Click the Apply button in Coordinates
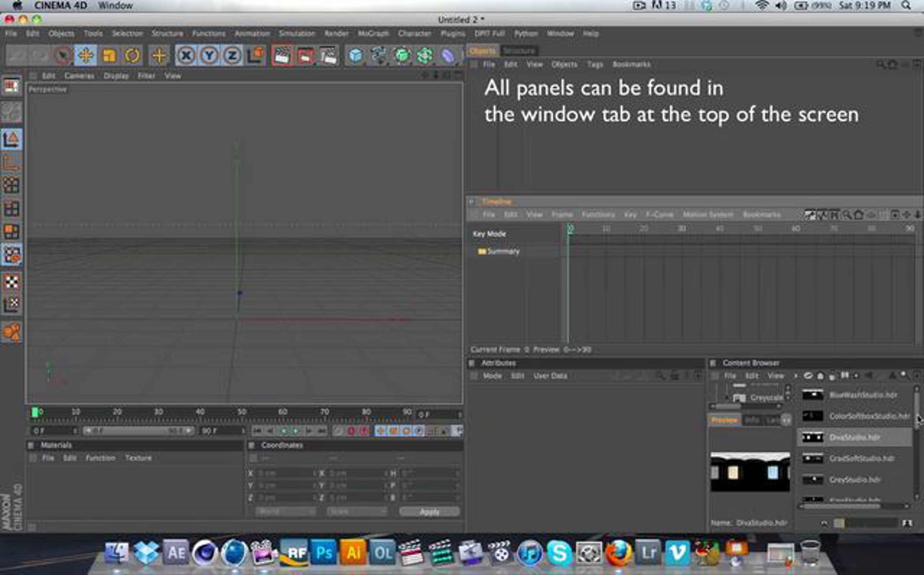The height and width of the screenshot is (575, 924). point(429,512)
